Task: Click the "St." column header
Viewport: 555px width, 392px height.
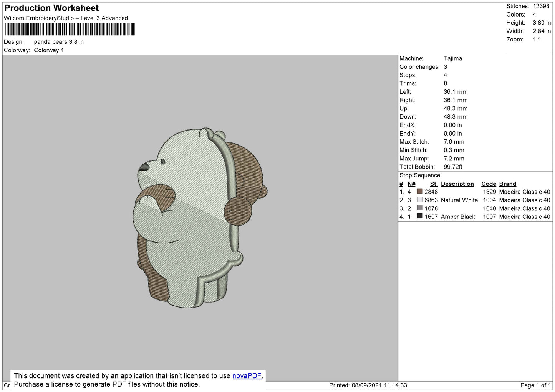Action: point(434,184)
